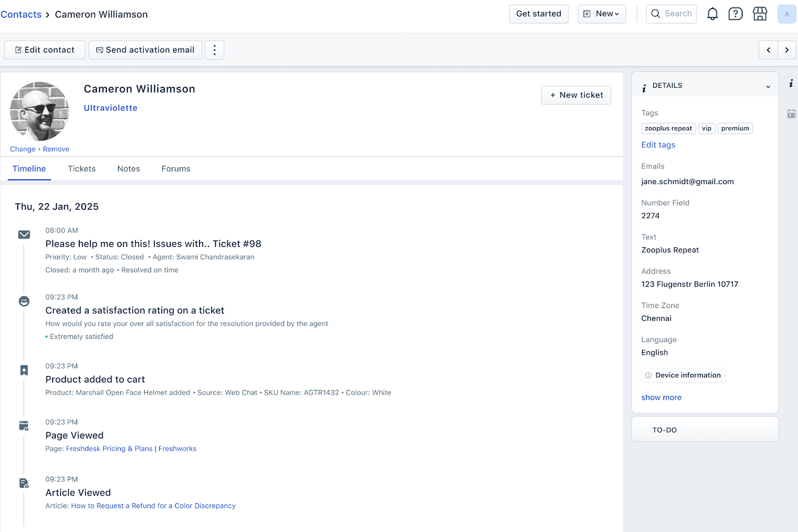Image resolution: width=798 pixels, height=532 pixels.
Task: Switch to the Tickets tab
Action: coord(81,169)
